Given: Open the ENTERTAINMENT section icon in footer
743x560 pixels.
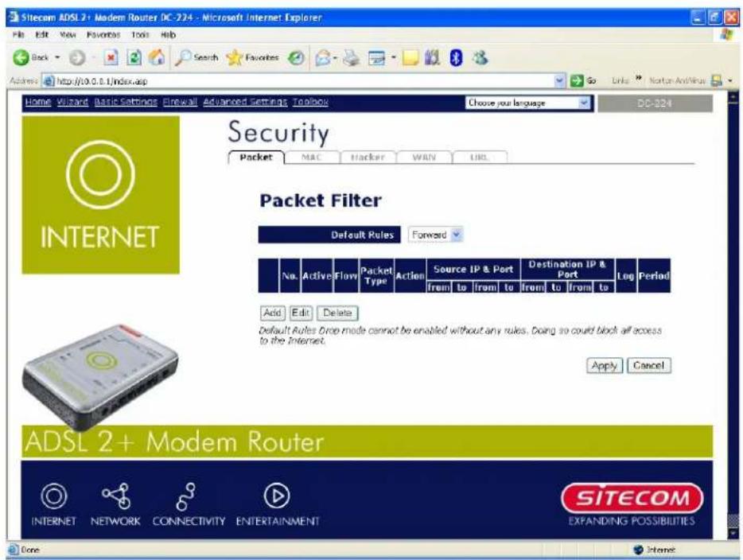Looking at the screenshot, I should coord(277,496).
